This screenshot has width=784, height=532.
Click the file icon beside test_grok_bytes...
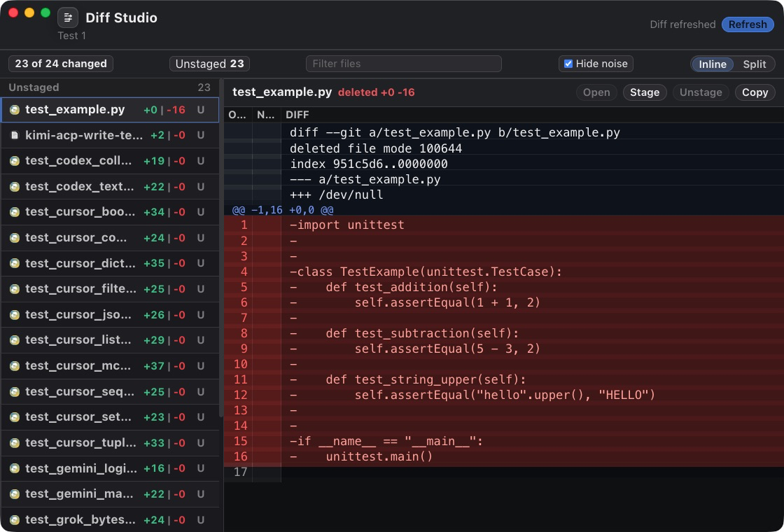(x=15, y=520)
